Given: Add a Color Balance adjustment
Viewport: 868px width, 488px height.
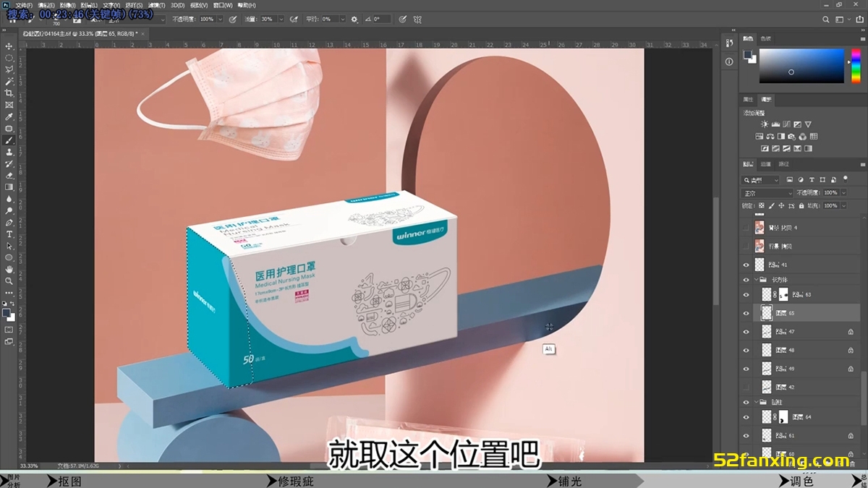Looking at the screenshot, I should (x=770, y=136).
